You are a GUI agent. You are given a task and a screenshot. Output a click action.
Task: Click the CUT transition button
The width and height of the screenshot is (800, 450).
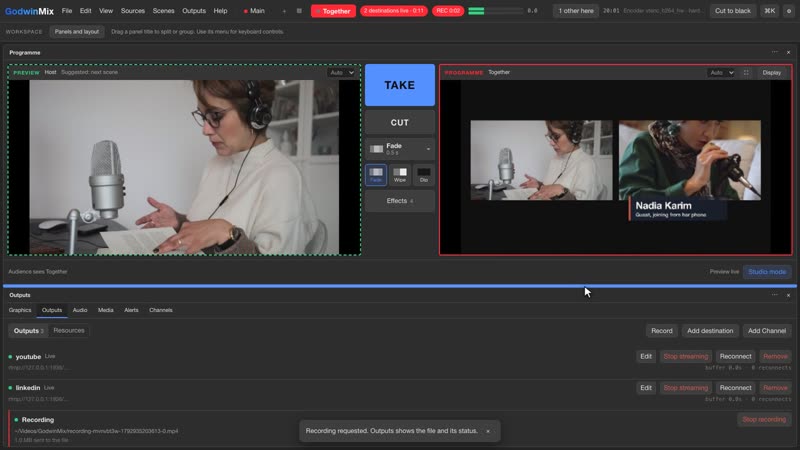[x=399, y=122]
